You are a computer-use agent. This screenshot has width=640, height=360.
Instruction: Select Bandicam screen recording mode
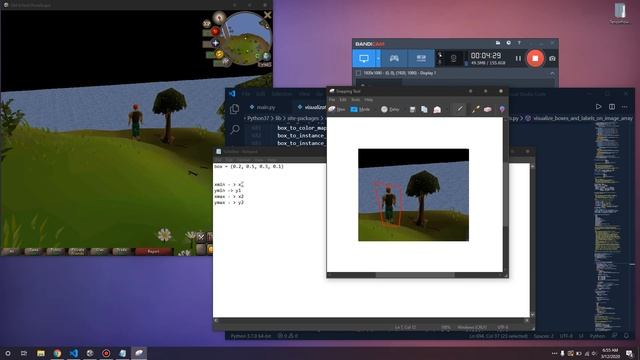(364, 58)
